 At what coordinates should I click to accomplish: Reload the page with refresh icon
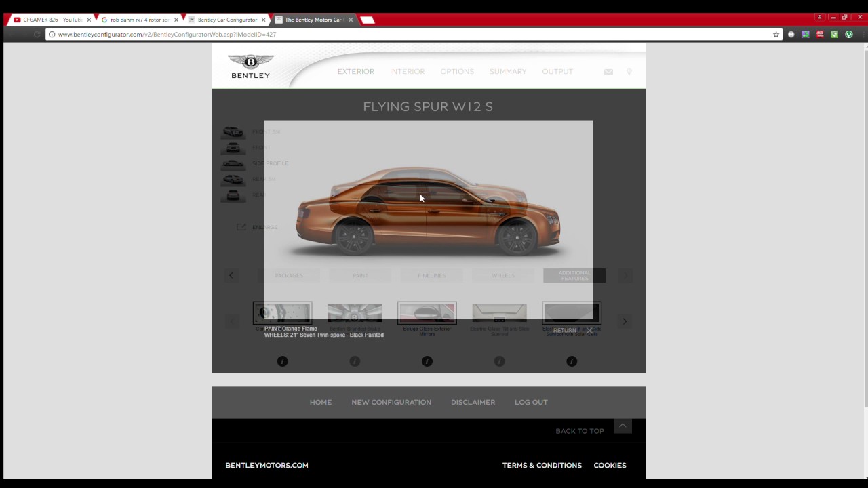[37, 35]
